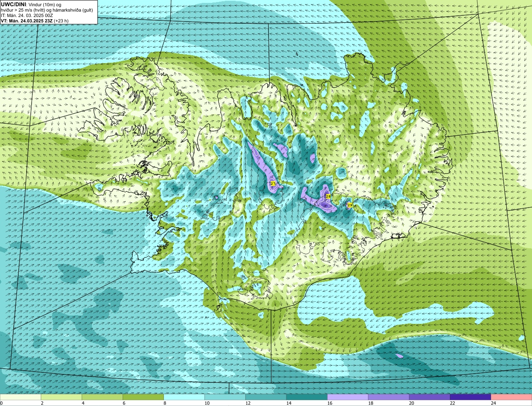Image resolution: width=532 pixels, height=406 pixels.
Task: Click the pink above-24 m/s legend swatch
Action: pos(512,397)
